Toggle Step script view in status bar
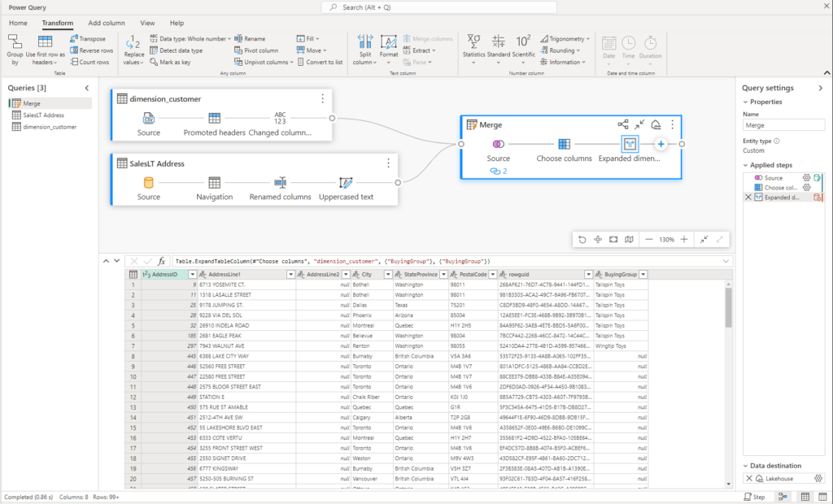The width and height of the screenshot is (833, 504). 754,497
